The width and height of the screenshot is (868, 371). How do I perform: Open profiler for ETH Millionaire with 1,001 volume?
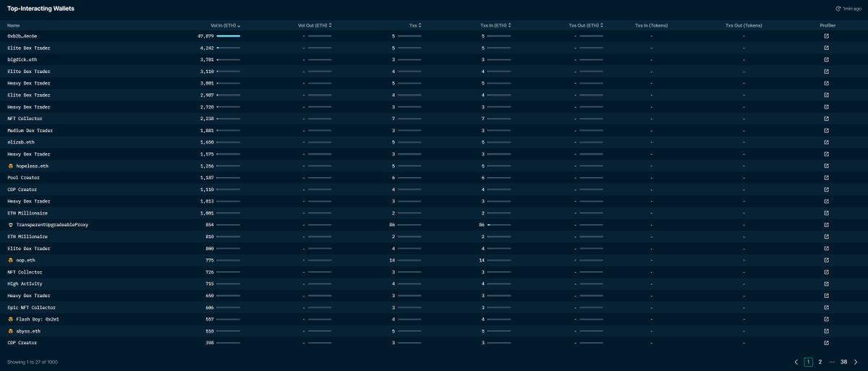pos(827,213)
